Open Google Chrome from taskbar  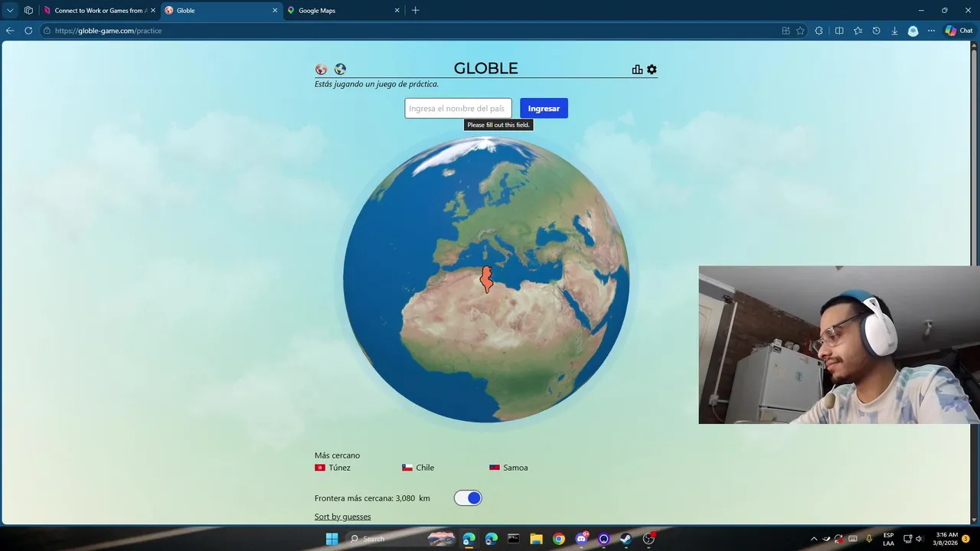559,539
